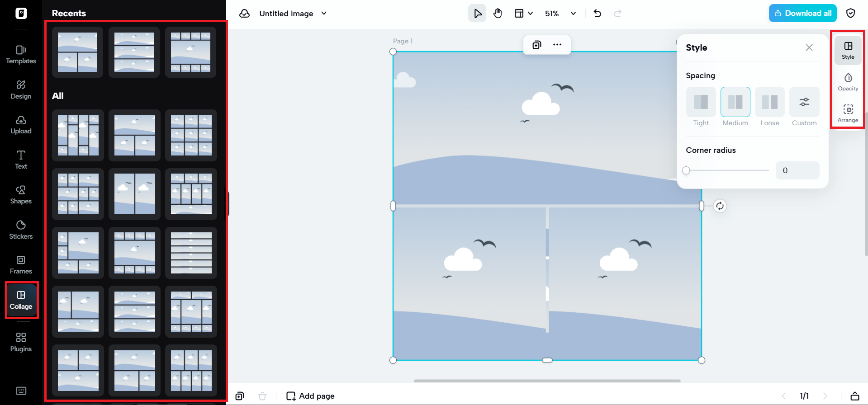Click the Untitled image title
Image resolution: width=868 pixels, height=405 pixels.
[x=286, y=14]
